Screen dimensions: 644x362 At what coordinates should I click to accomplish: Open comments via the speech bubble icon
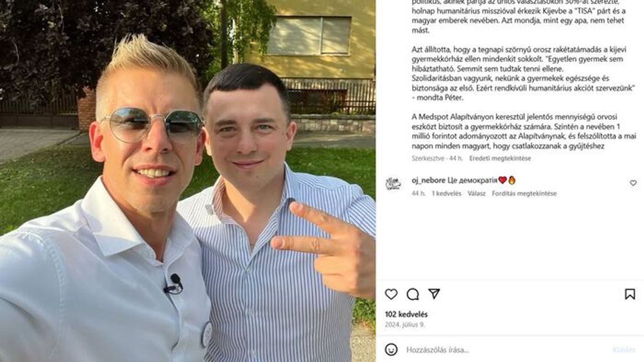(413, 294)
